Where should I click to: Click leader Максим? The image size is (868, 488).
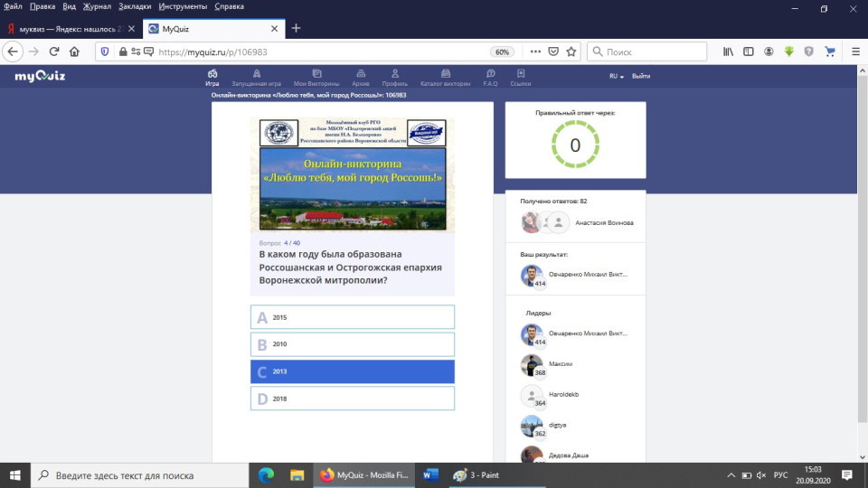[561, 363]
